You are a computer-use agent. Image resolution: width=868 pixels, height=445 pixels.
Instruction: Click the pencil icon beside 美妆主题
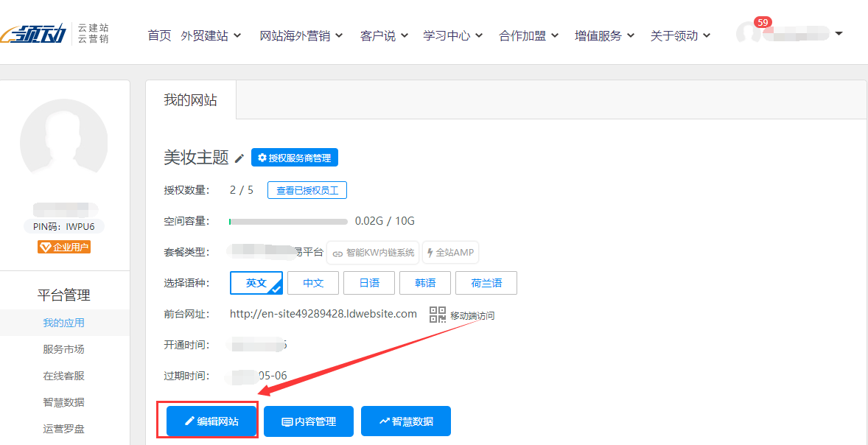click(239, 158)
